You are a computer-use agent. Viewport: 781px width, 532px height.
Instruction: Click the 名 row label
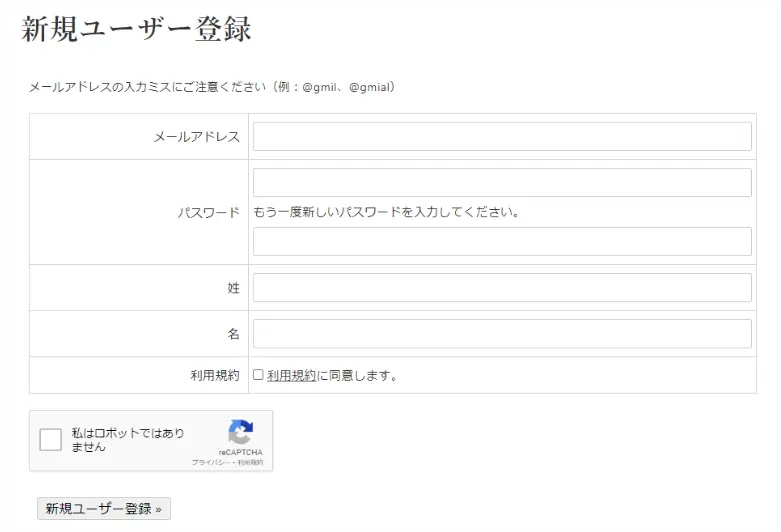pos(233,334)
